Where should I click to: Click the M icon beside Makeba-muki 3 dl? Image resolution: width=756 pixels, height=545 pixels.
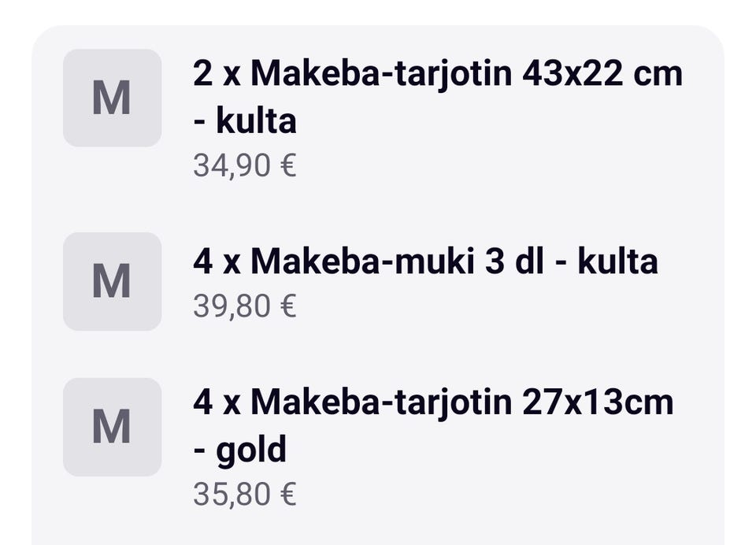click(x=113, y=280)
